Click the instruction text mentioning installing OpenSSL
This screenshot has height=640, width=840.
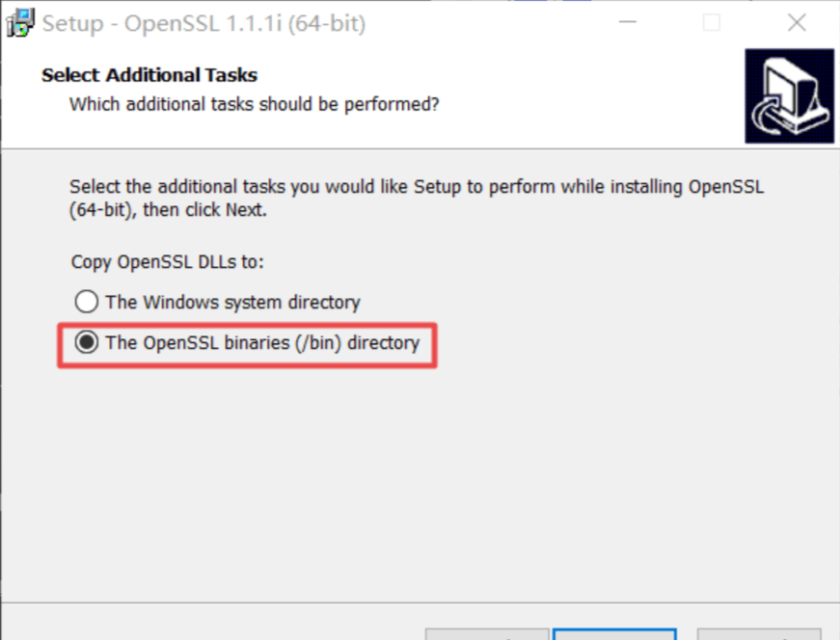click(418, 187)
